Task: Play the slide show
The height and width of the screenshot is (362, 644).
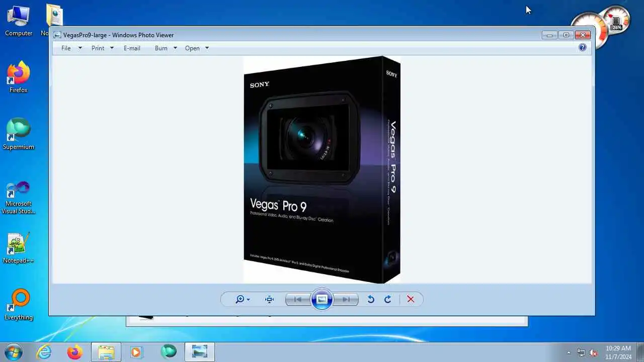Action: 322,300
